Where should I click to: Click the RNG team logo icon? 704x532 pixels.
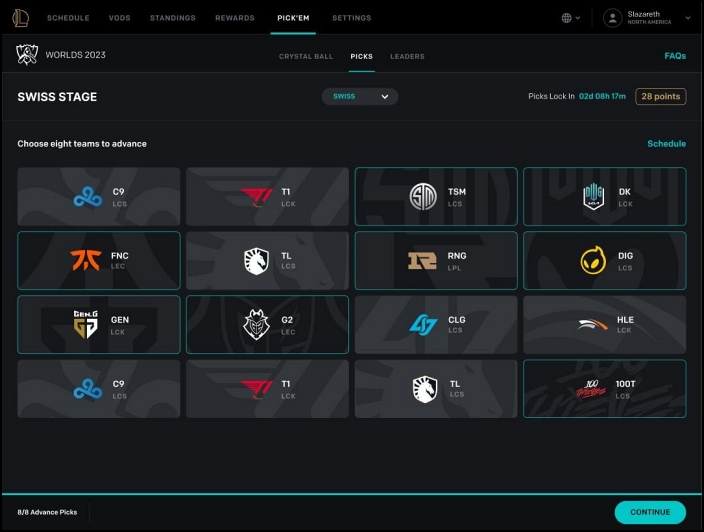[x=422, y=261]
